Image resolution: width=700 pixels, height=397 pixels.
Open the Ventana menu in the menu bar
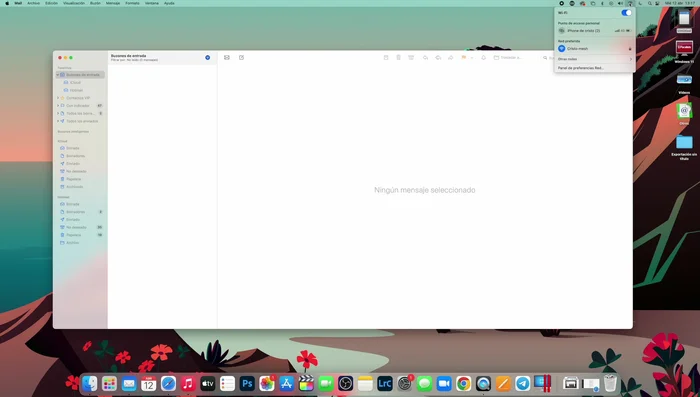pyautogui.click(x=152, y=3)
